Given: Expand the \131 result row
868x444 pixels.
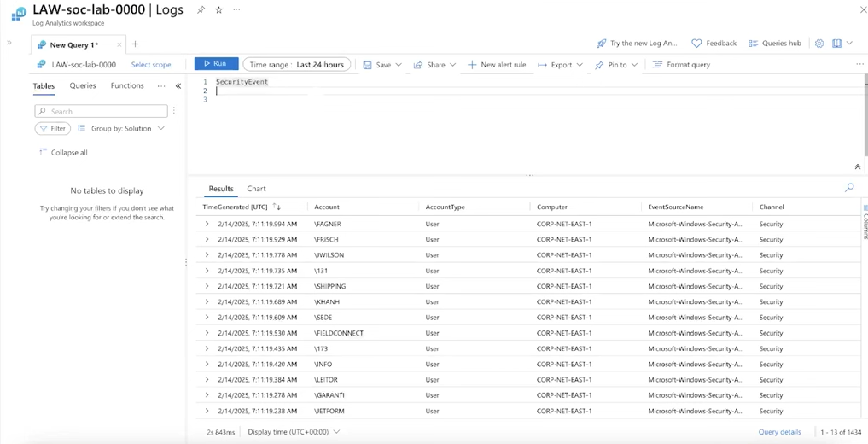Looking at the screenshot, I should point(207,270).
